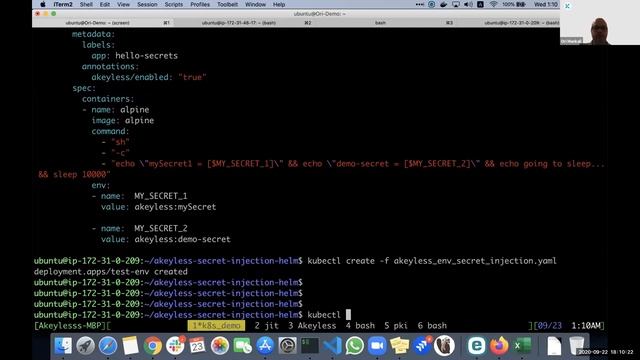Click the volume icon in menu bar

coord(468,4)
